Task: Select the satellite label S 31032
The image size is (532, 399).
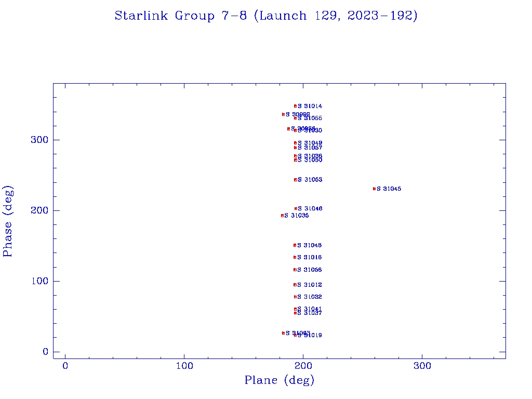Action: pos(310,297)
